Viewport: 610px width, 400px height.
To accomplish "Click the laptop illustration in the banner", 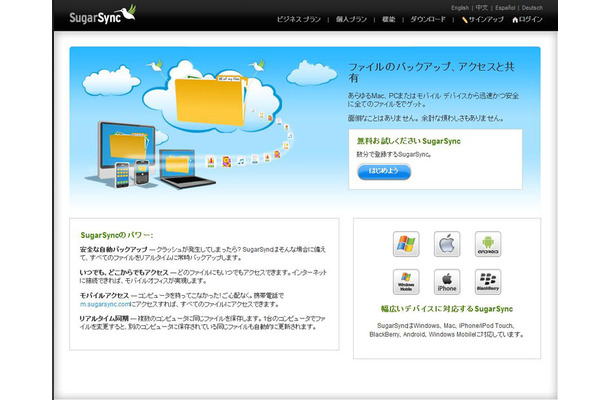I will 185,169.
